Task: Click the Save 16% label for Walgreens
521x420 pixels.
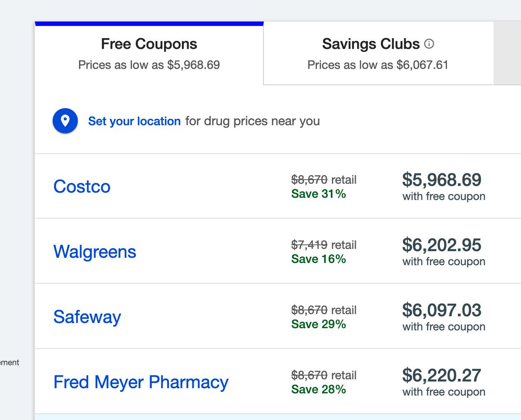Action: 318,259
